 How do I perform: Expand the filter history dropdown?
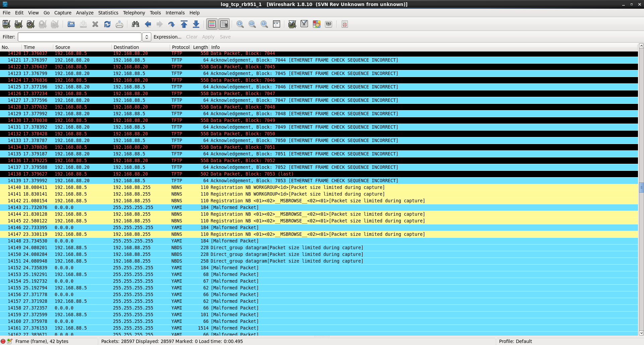point(147,37)
